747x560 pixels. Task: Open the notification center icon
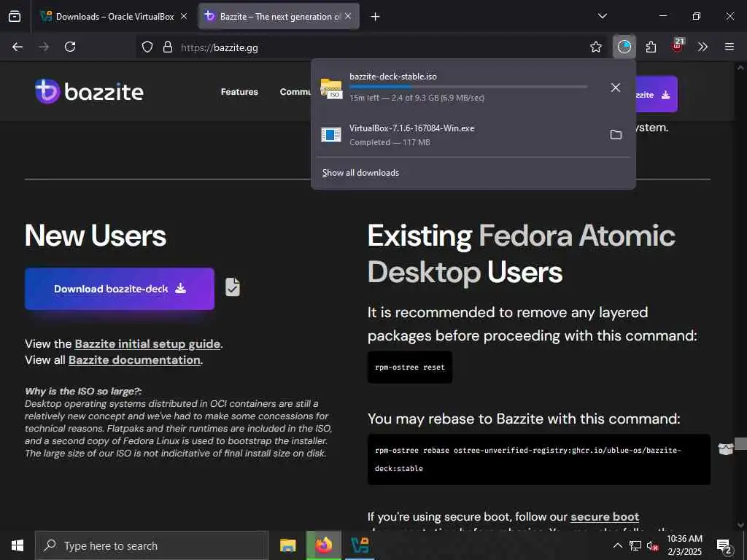[x=724, y=546]
